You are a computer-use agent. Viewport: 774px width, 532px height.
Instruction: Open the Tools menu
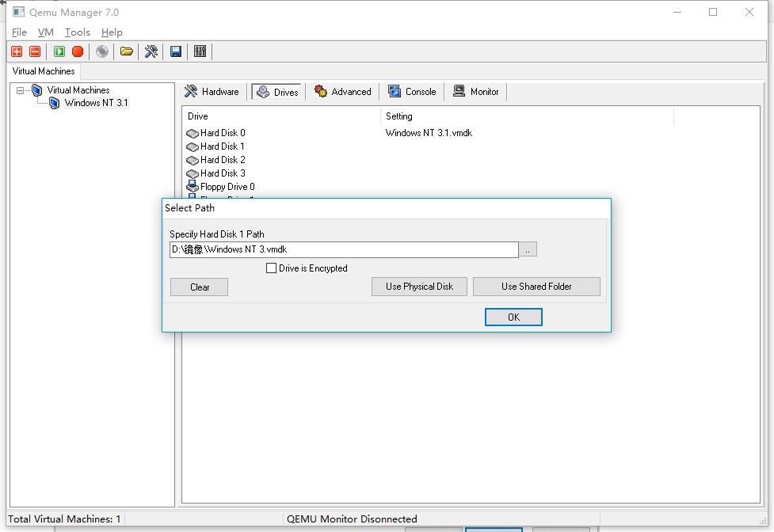tap(78, 32)
